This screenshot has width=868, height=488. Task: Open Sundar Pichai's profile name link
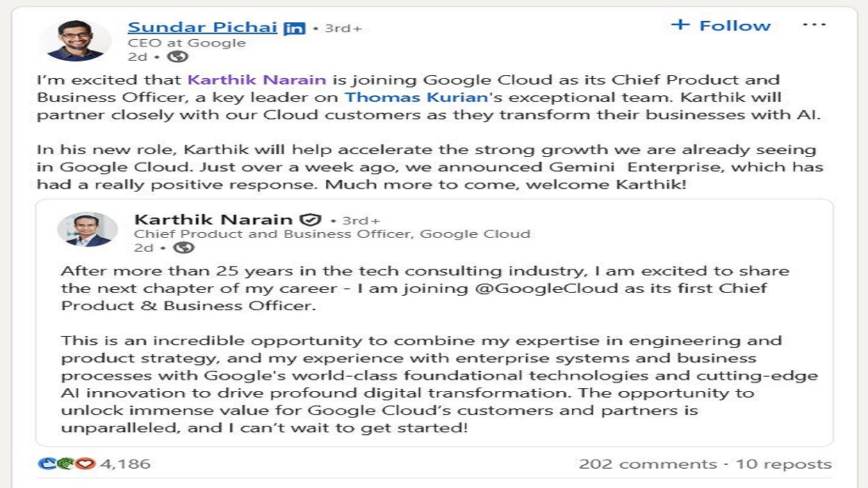(x=202, y=27)
